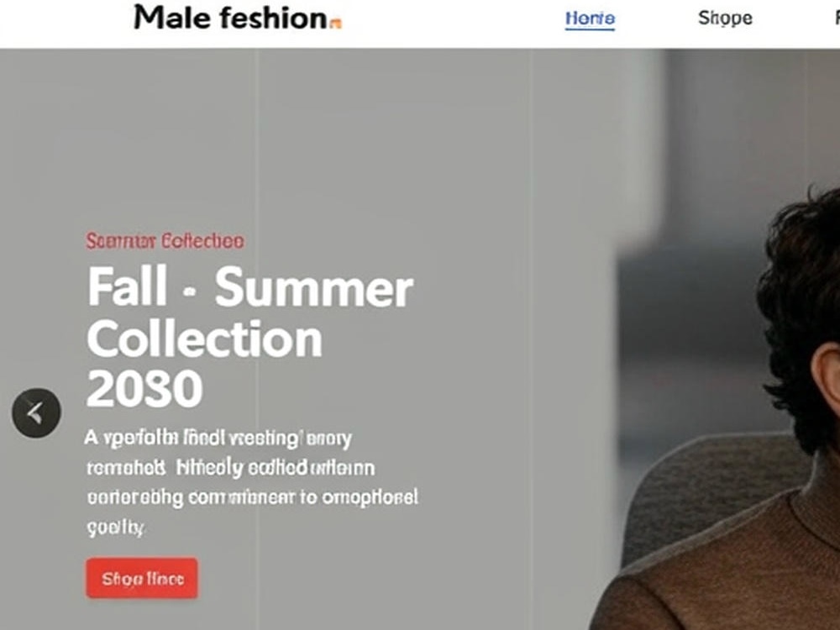The height and width of the screenshot is (630, 840).
Task: Open the Shop navigation item
Action: coord(725,18)
